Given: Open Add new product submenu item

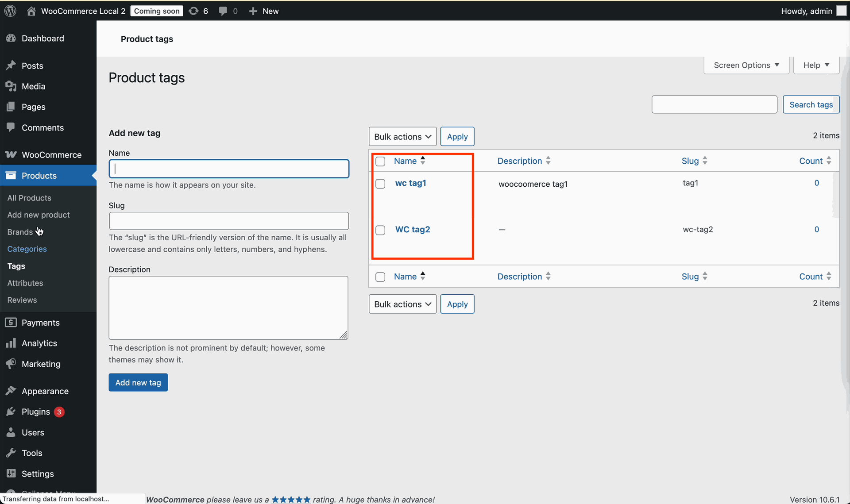Looking at the screenshot, I should click(x=39, y=215).
